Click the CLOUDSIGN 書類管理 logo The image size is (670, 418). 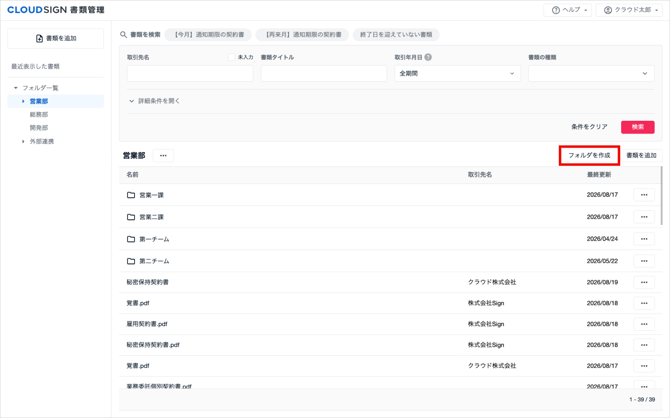[56, 10]
